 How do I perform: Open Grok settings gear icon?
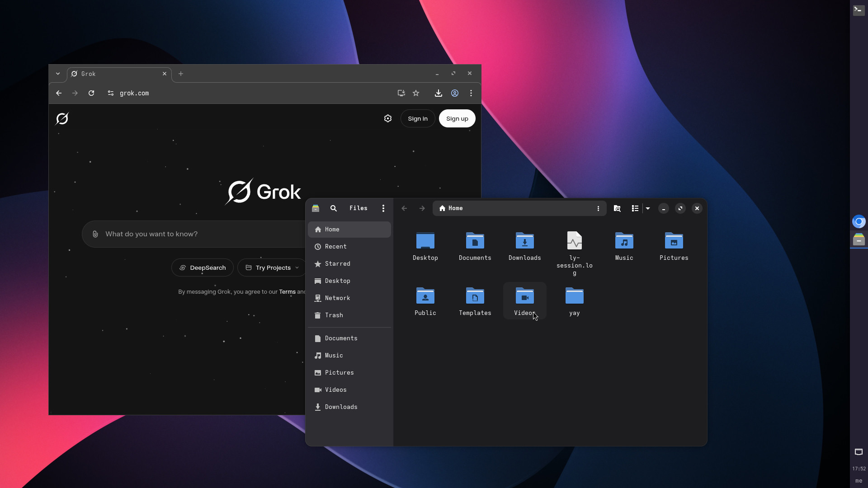[x=388, y=118]
